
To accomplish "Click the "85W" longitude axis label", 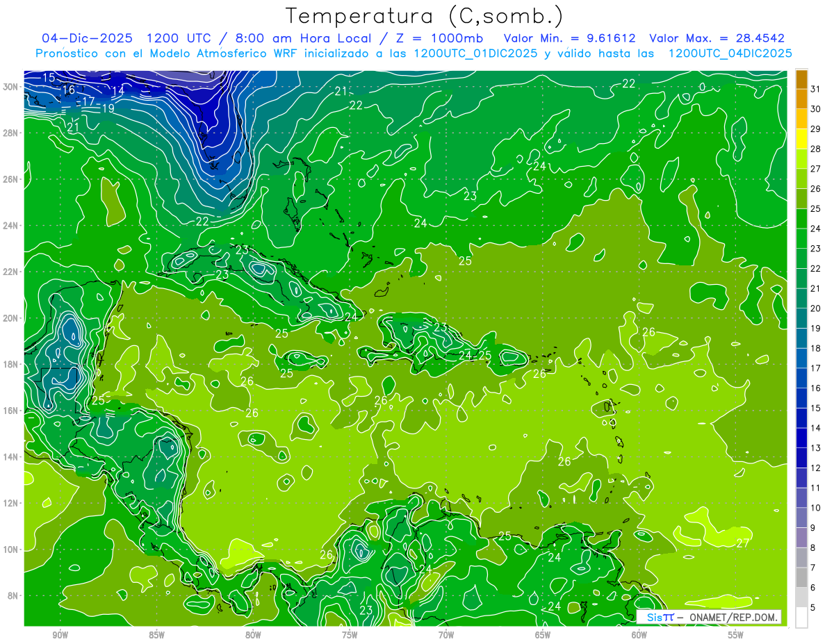I will [157, 635].
